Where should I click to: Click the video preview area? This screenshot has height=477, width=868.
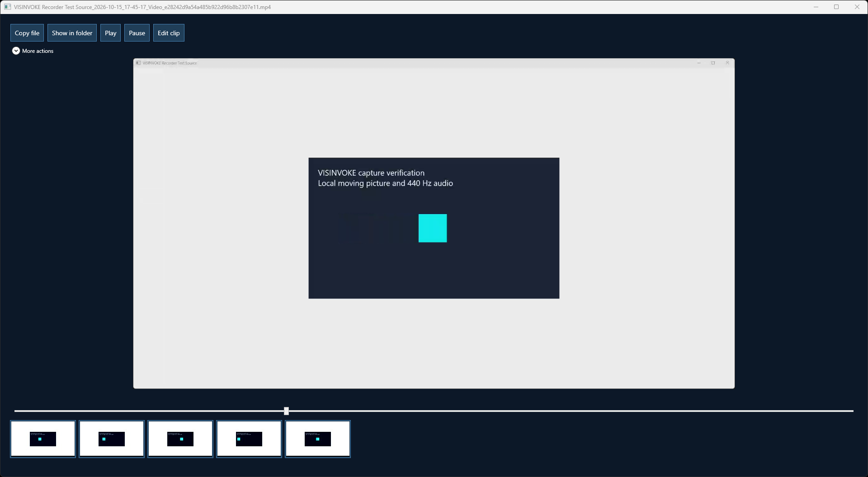(434, 224)
